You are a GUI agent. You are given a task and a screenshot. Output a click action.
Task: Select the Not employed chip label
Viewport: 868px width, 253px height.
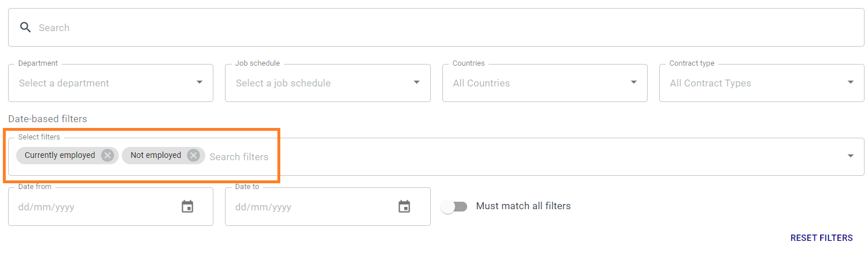point(156,155)
